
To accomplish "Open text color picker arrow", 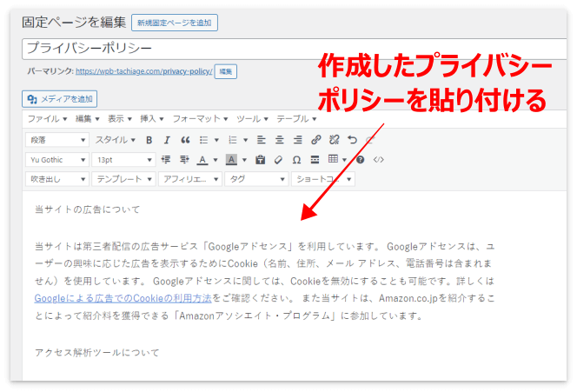I will pyautogui.click(x=216, y=160).
